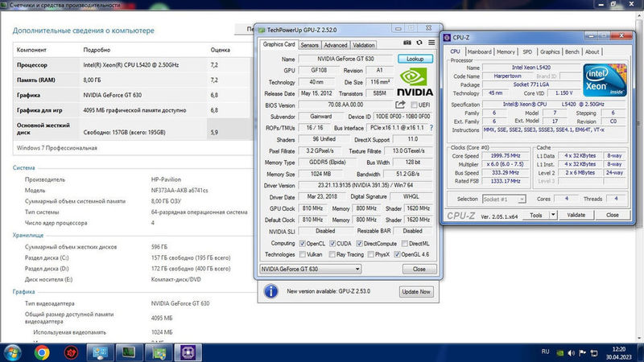Click the Core Speed value 1999.75 MHz
The height and width of the screenshot is (362, 644).
(506, 156)
